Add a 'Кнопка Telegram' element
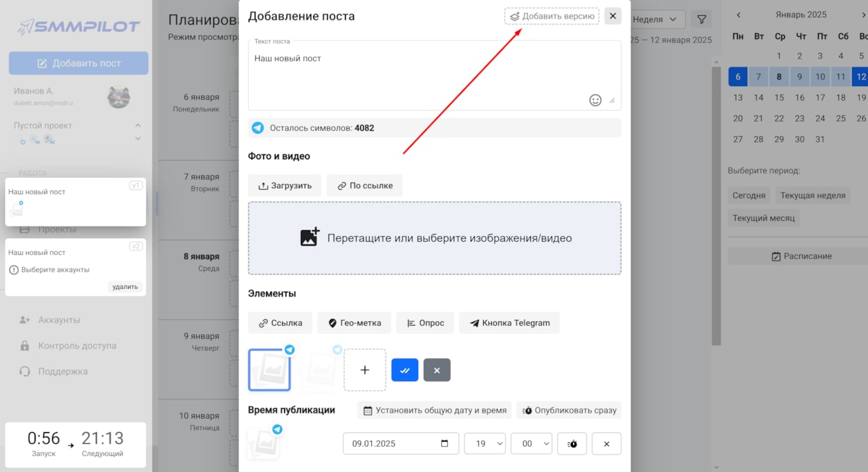The height and width of the screenshot is (472, 868). (x=509, y=323)
